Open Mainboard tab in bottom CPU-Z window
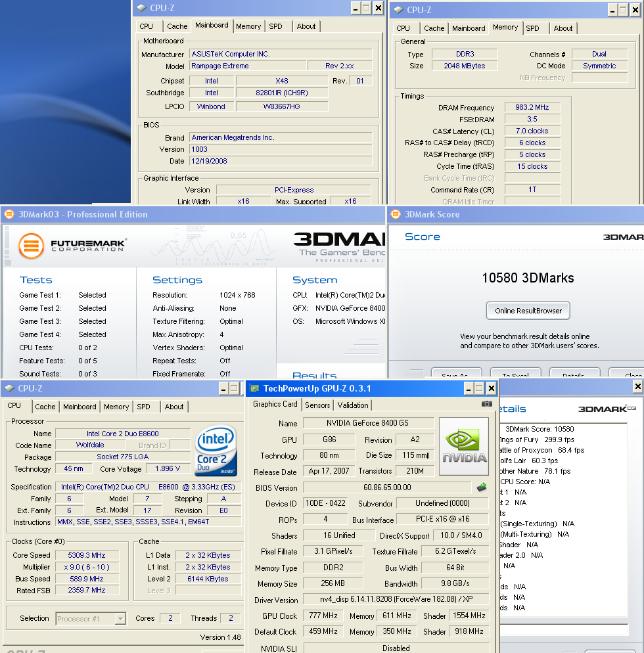This screenshot has height=653, width=644. pyautogui.click(x=80, y=407)
